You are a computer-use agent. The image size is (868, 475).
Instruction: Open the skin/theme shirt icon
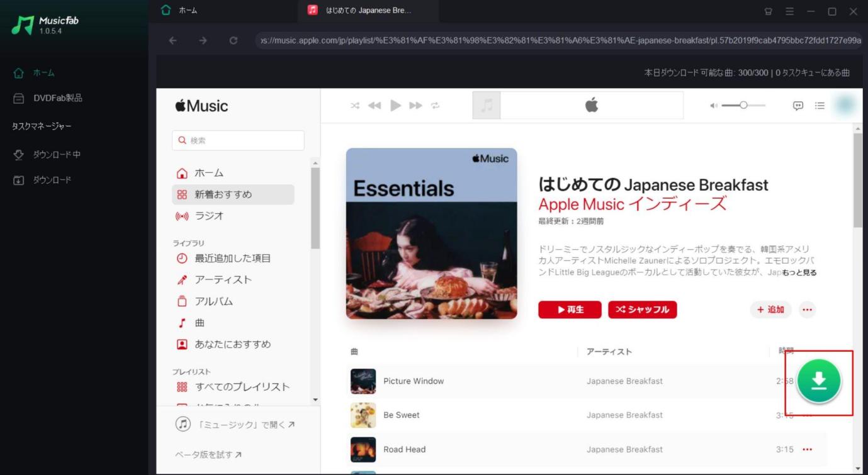click(x=769, y=11)
